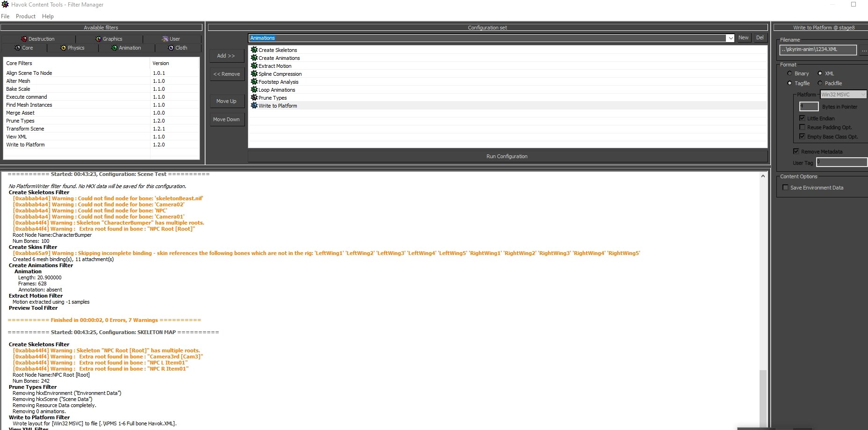
Task: Click the Cloth tab icon
Action: coord(171,48)
